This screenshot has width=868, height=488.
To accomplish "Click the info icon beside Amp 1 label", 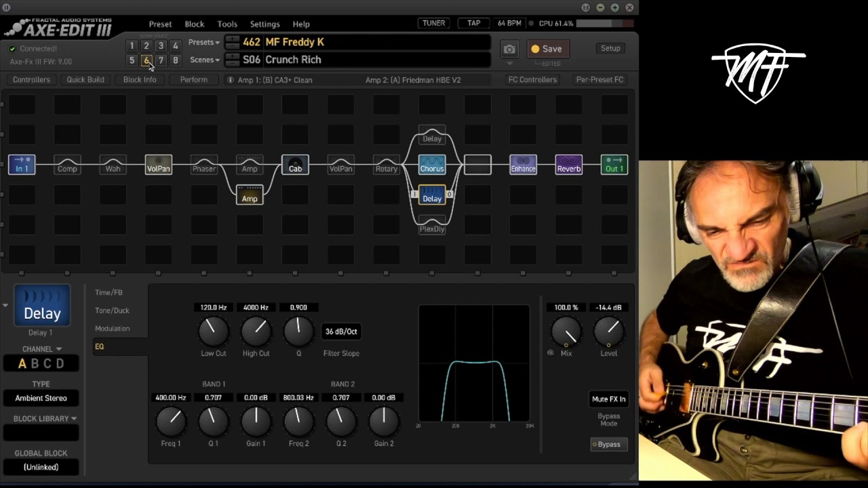I will point(231,80).
